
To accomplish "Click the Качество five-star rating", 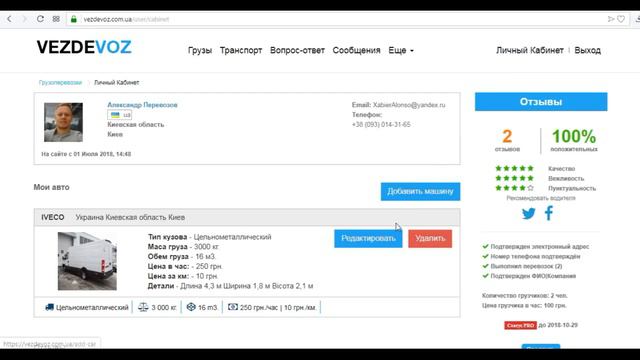I will pyautogui.click(x=514, y=168).
